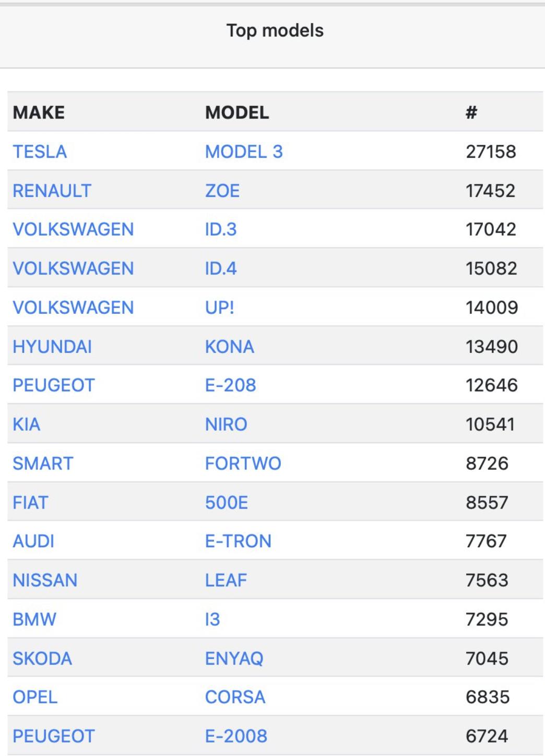Open the MODEL 3 model link
Screen dimensions: 545x756
pos(244,151)
